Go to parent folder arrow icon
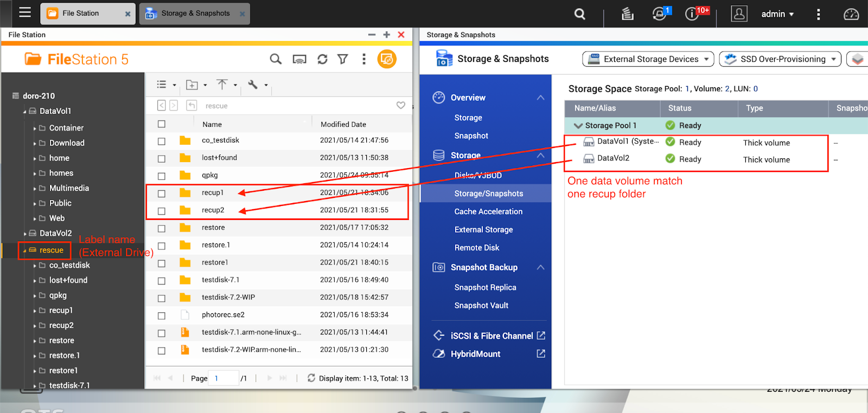The height and width of the screenshot is (413, 868). click(x=192, y=106)
